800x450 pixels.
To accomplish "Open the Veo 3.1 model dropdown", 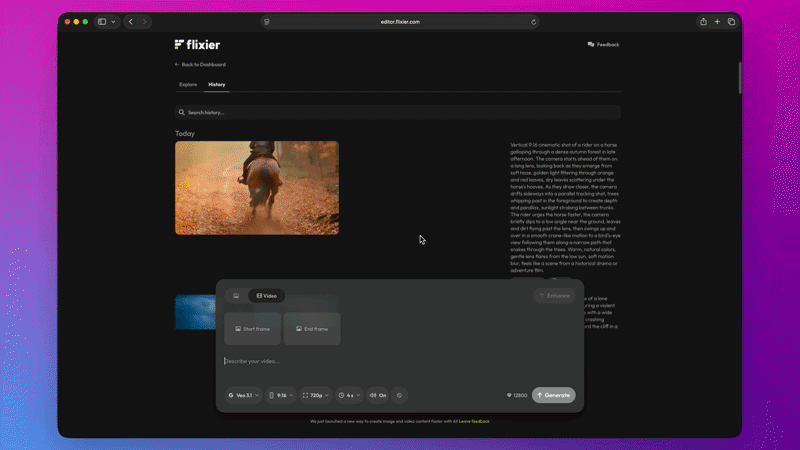I will [243, 395].
